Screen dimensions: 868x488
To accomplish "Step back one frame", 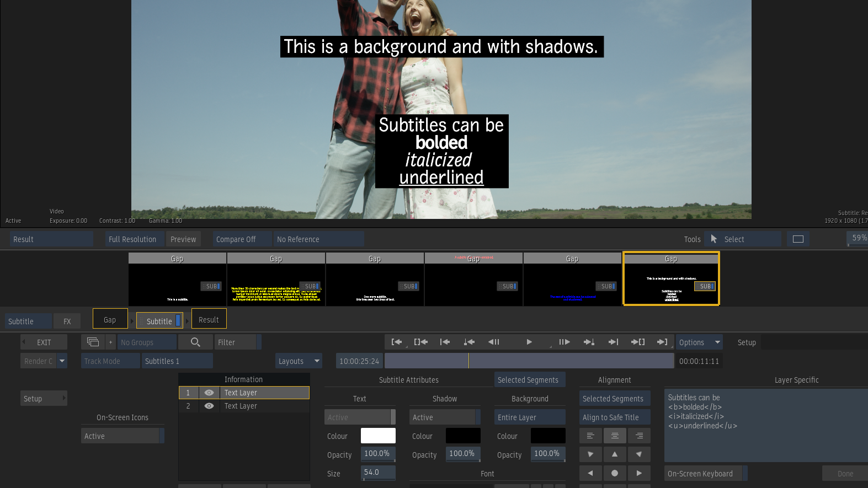I will [493, 342].
